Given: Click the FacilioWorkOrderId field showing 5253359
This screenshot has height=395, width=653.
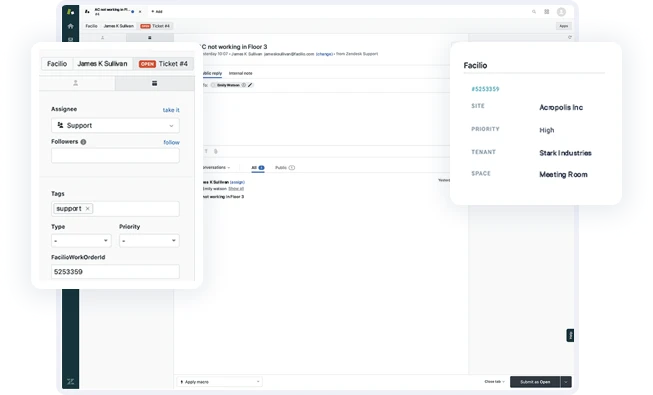Looking at the screenshot, I should (115, 272).
